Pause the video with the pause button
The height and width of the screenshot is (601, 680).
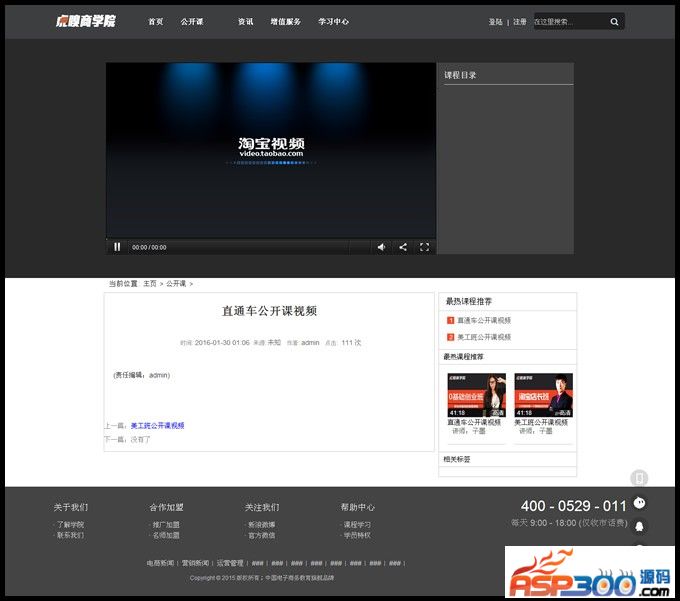tap(117, 247)
